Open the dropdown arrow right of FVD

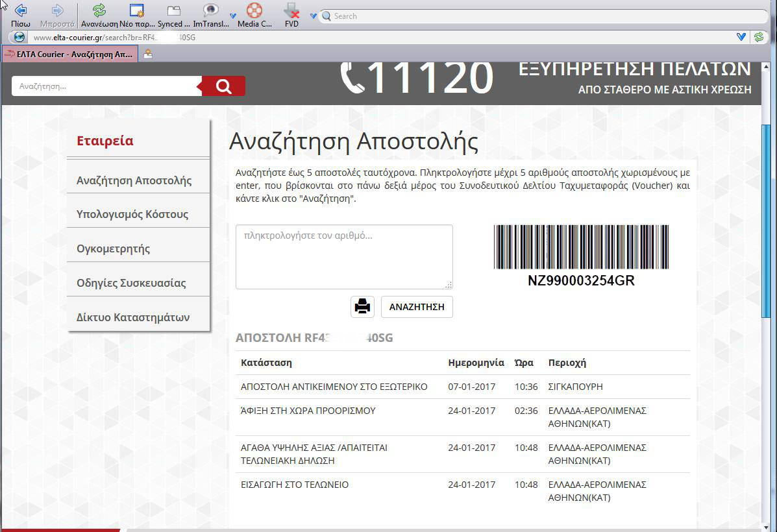tap(313, 16)
